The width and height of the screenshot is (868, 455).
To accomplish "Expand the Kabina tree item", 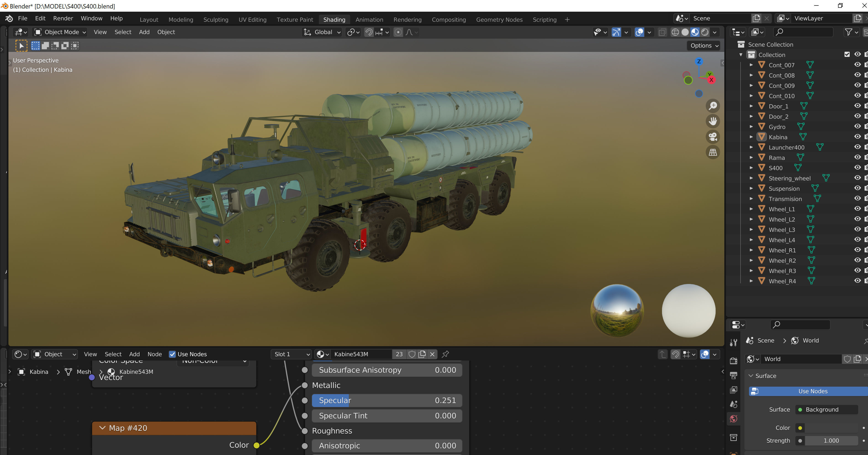I will (751, 137).
